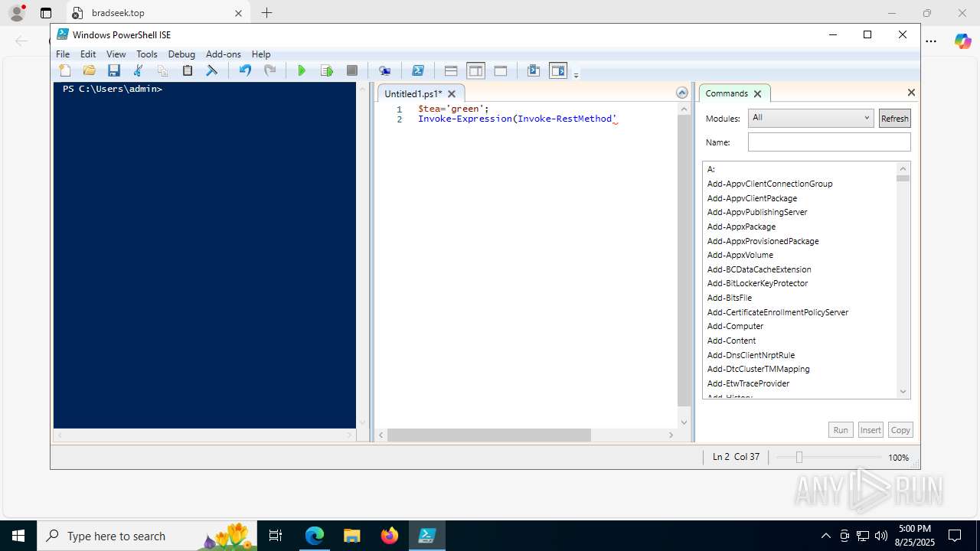The width and height of the screenshot is (980, 551).
Task: Click the zoom slider handle
Action: point(799,457)
